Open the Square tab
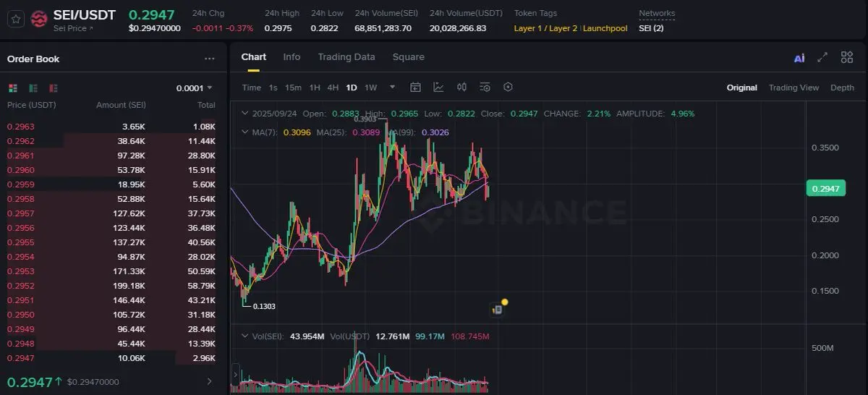The width and height of the screenshot is (868, 395). [409, 57]
